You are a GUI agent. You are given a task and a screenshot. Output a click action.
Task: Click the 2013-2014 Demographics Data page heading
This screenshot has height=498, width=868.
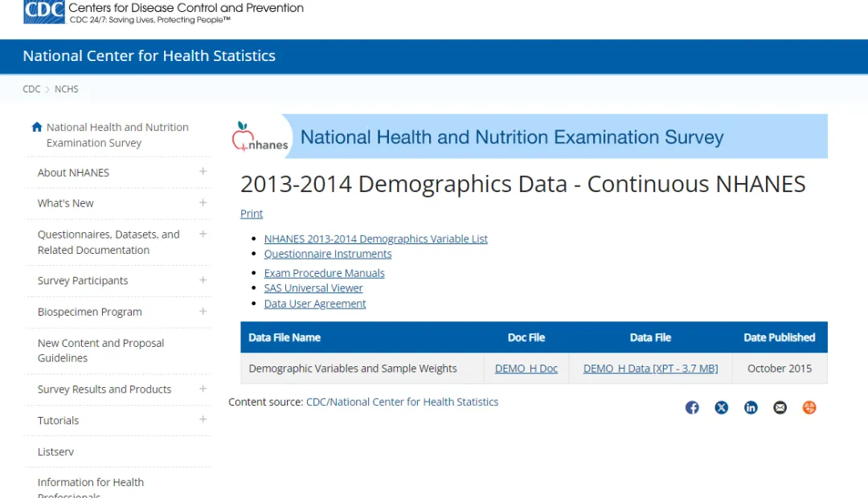click(x=522, y=184)
